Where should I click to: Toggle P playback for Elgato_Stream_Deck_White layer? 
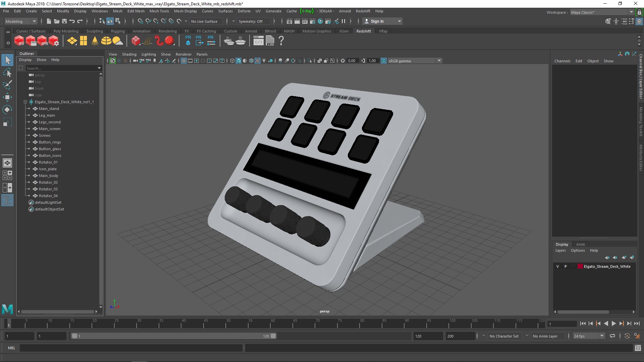click(566, 267)
